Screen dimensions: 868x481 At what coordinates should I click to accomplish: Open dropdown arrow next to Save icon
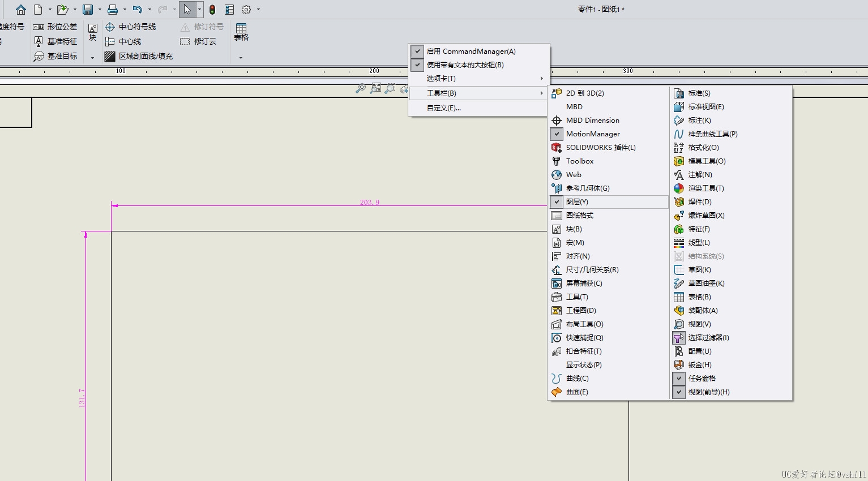pos(100,10)
